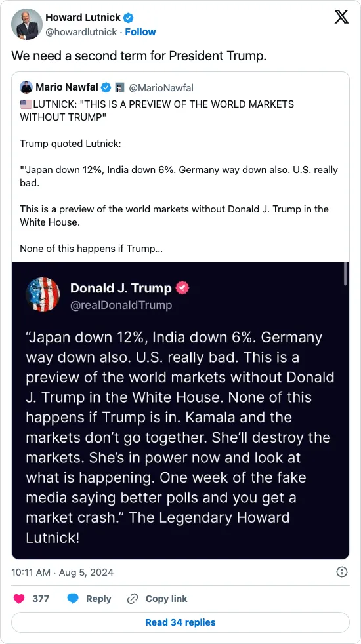
Task: Open the @MarioNawfal handle in quoted tweet
Action: click(x=161, y=87)
